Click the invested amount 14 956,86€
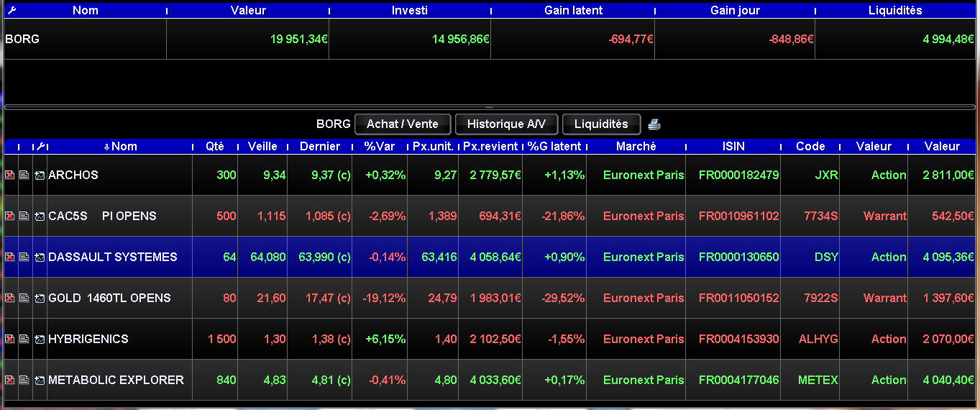This screenshot has width=980, height=410. coord(461,39)
